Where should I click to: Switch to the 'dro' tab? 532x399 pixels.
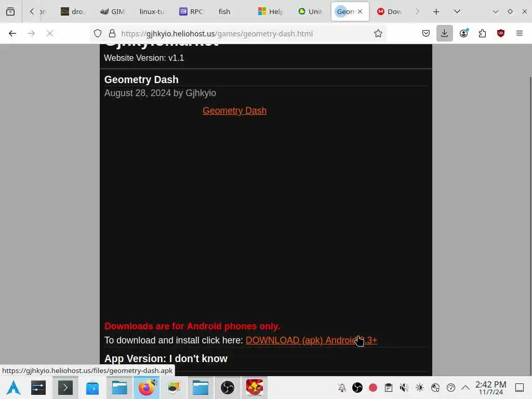(x=72, y=11)
